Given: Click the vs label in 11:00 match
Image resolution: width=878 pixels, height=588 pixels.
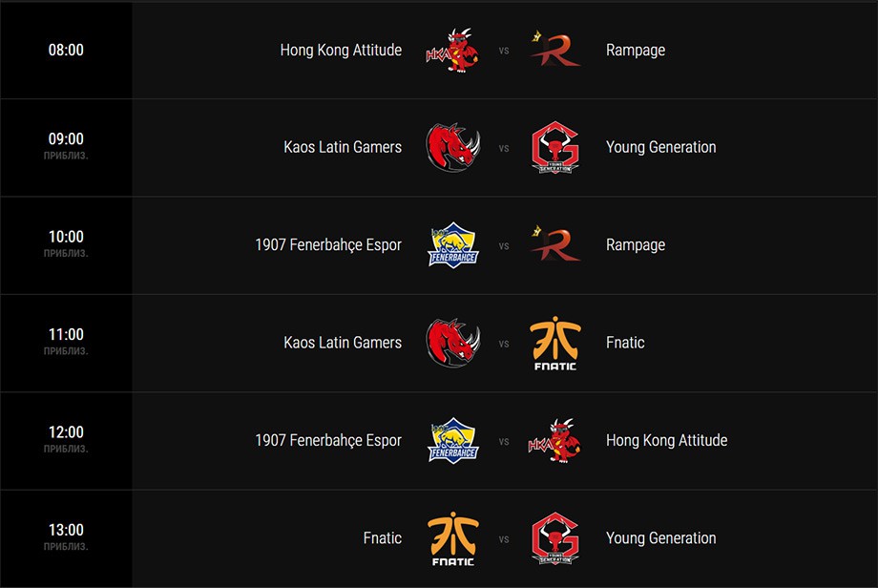Looking at the screenshot, I should [504, 344].
